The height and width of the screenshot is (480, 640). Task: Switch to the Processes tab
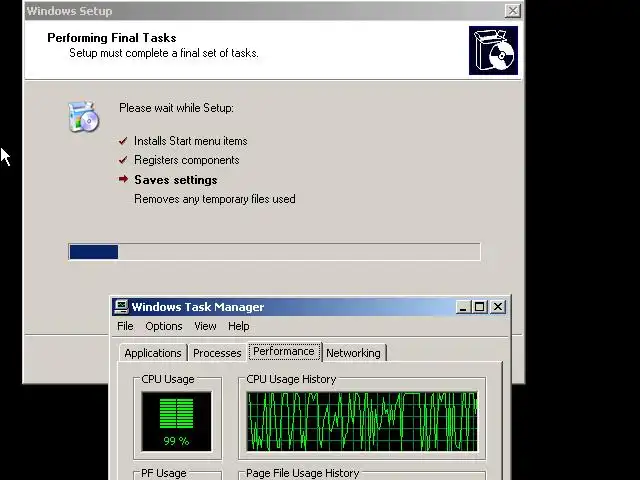click(217, 353)
